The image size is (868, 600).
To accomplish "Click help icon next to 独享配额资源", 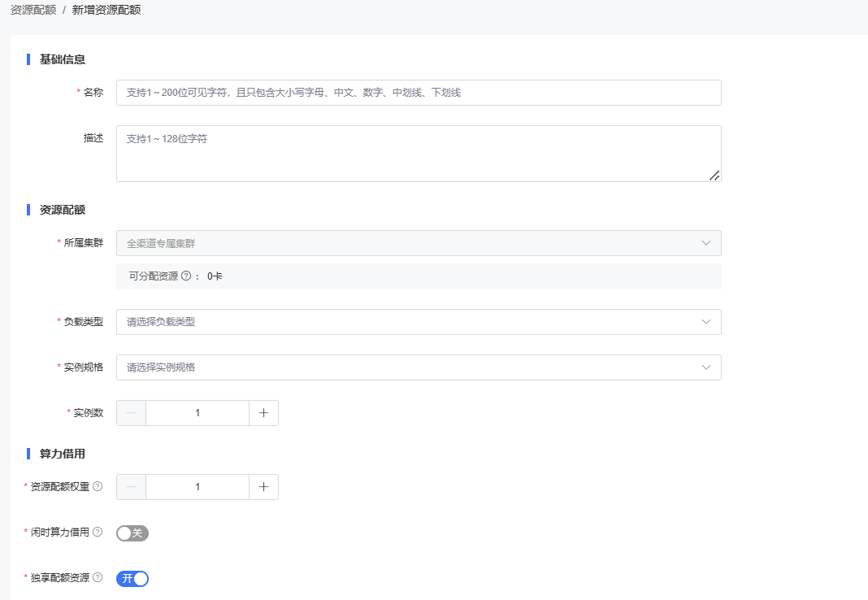I will tap(98, 578).
